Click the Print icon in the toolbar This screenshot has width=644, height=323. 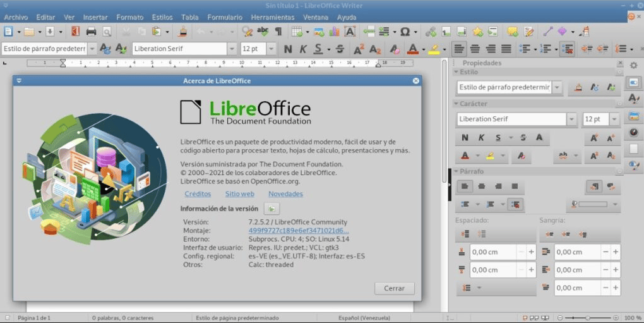click(91, 31)
